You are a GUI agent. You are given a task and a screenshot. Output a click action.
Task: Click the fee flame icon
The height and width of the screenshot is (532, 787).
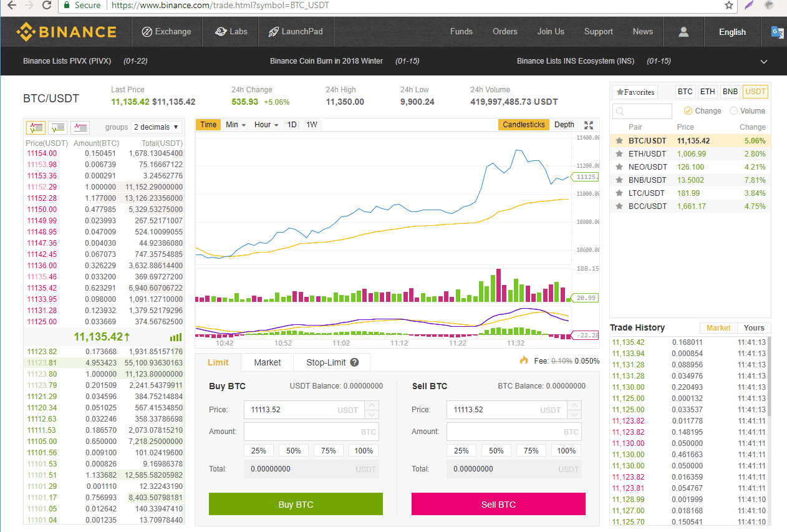click(524, 360)
